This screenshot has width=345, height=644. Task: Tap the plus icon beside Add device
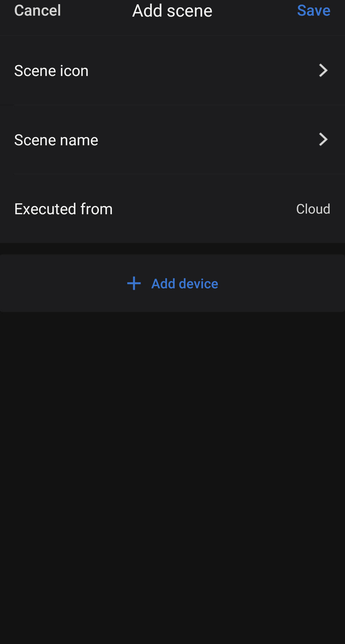134,284
